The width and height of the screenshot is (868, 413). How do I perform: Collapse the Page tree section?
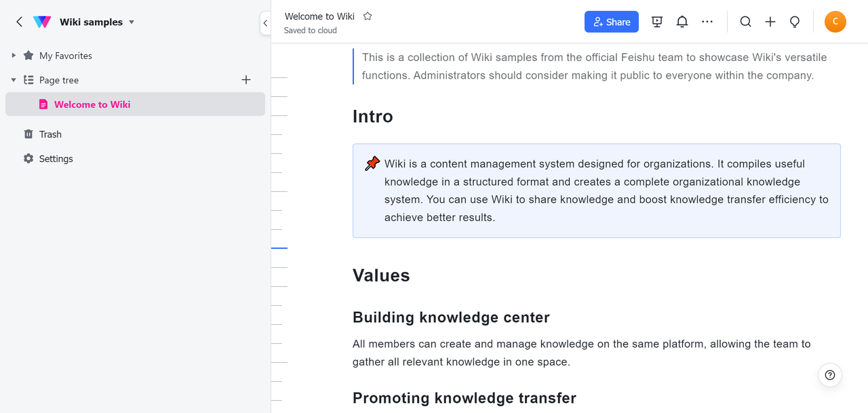(14, 80)
